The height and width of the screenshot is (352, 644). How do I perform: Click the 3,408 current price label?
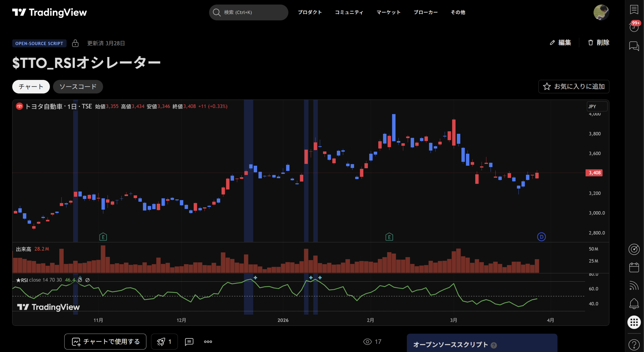(x=594, y=173)
